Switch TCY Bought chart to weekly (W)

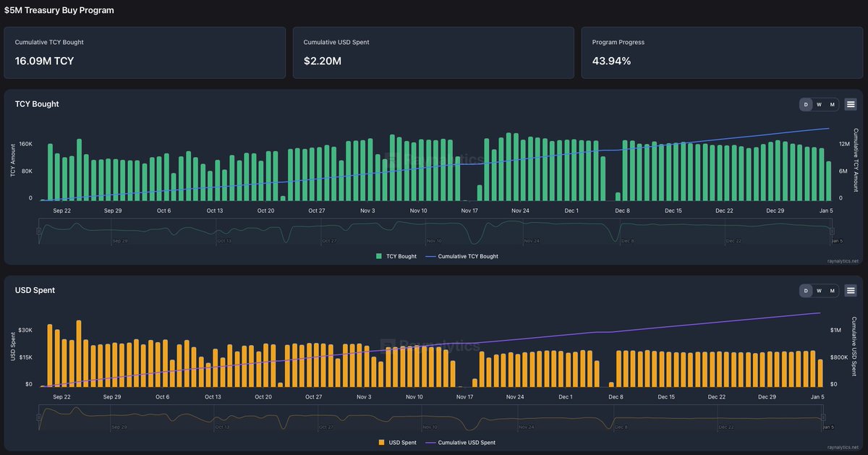pos(819,105)
